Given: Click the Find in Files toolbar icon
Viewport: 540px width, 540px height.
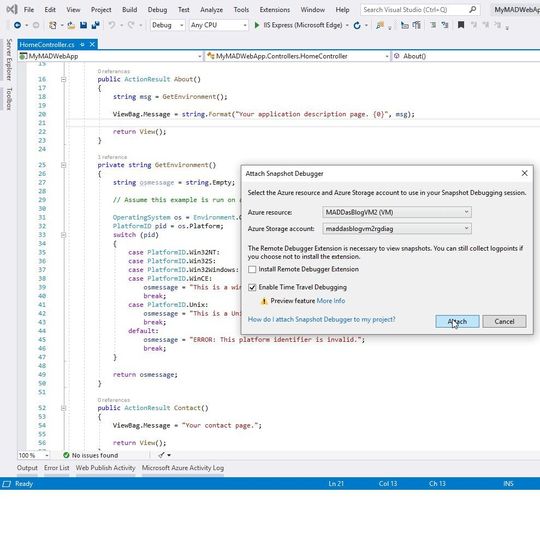Looking at the screenshot, I should (380, 25).
